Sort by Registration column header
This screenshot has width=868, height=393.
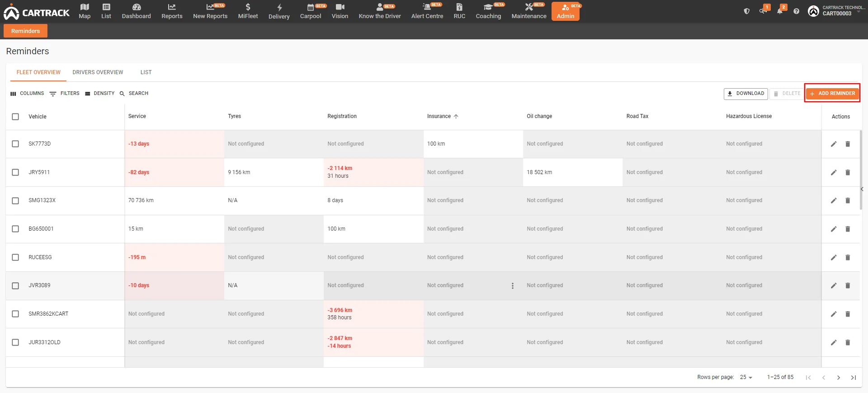[342, 116]
